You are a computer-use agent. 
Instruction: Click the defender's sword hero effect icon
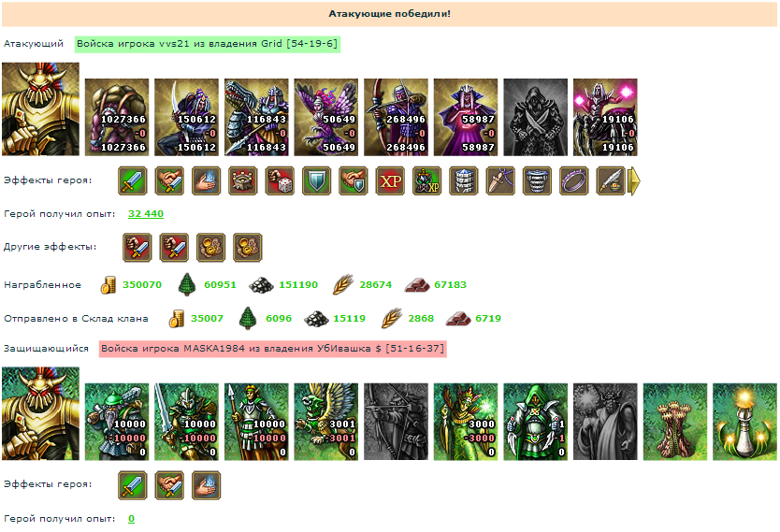[x=132, y=485]
